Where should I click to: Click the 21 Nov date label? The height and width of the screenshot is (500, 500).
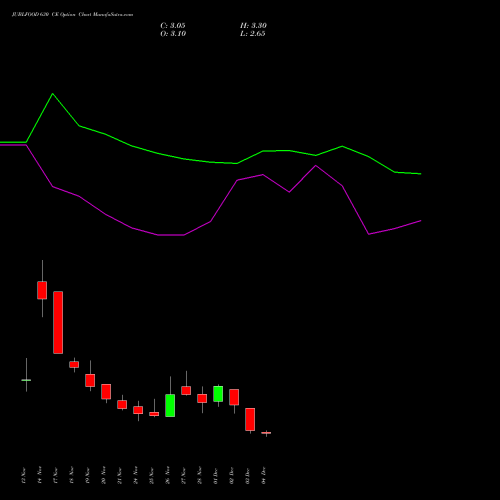click(x=119, y=476)
